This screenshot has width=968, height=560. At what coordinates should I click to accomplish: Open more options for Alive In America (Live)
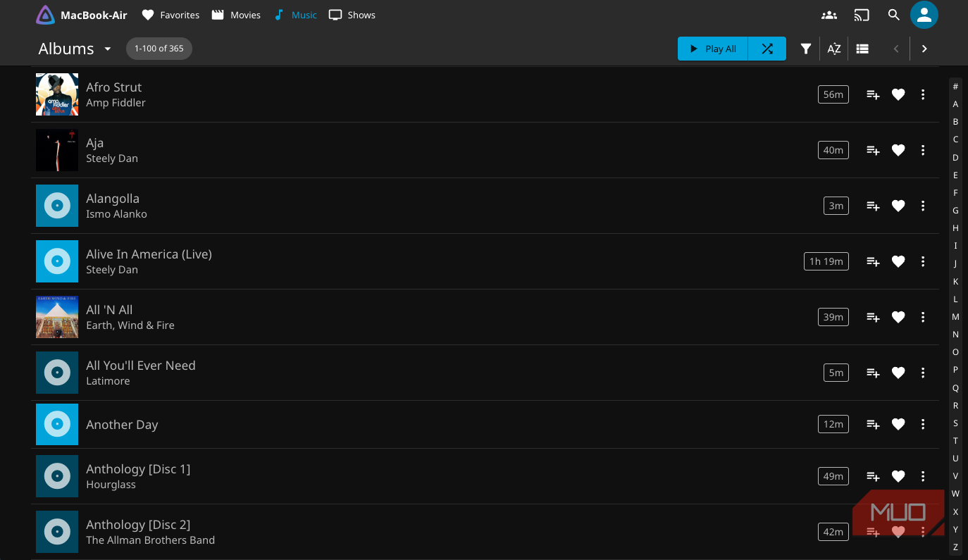[x=923, y=261]
